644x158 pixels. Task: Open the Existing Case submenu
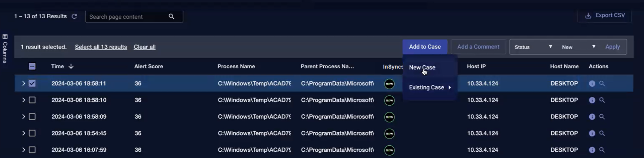coord(430,87)
